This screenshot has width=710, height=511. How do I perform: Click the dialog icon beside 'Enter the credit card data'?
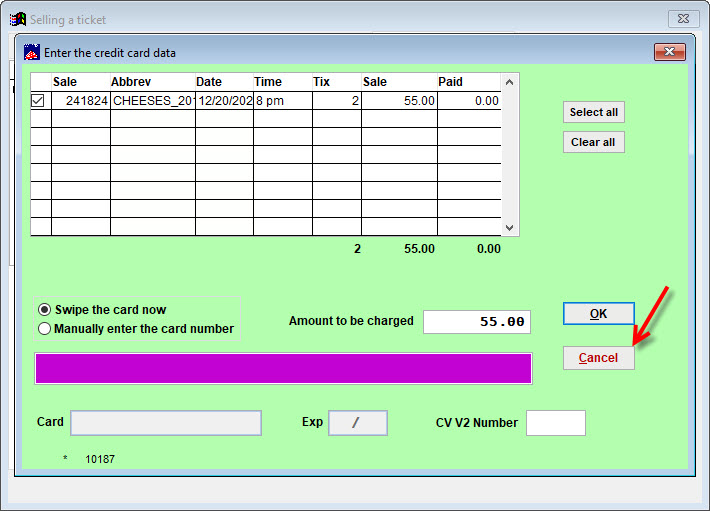[x=32, y=52]
